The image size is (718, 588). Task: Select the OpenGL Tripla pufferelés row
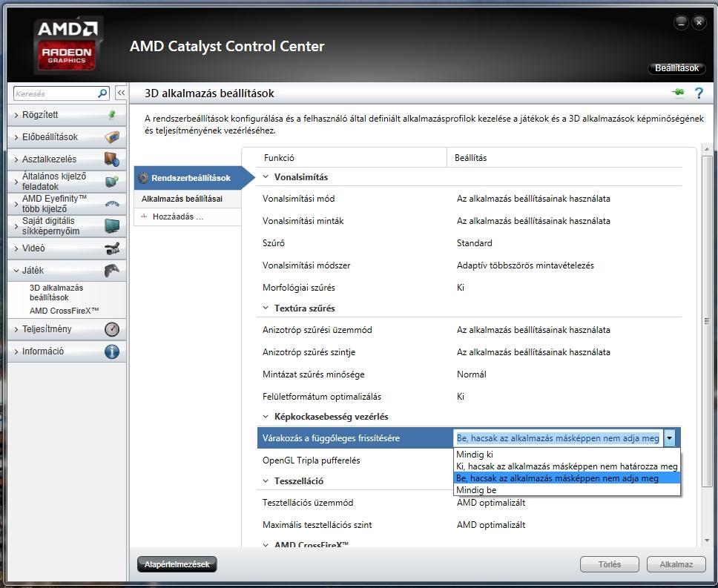[355, 460]
